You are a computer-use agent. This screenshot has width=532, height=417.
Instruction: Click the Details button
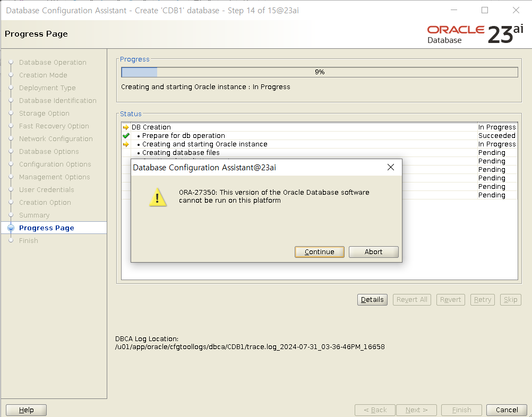pos(372,300)
